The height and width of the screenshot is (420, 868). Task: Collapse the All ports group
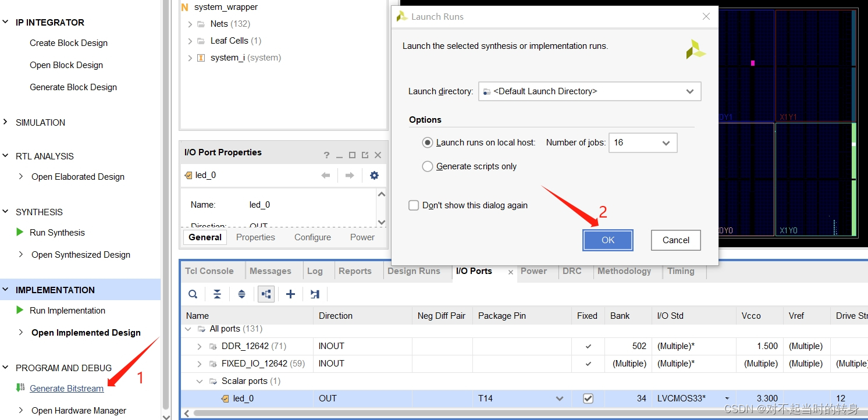188,329
